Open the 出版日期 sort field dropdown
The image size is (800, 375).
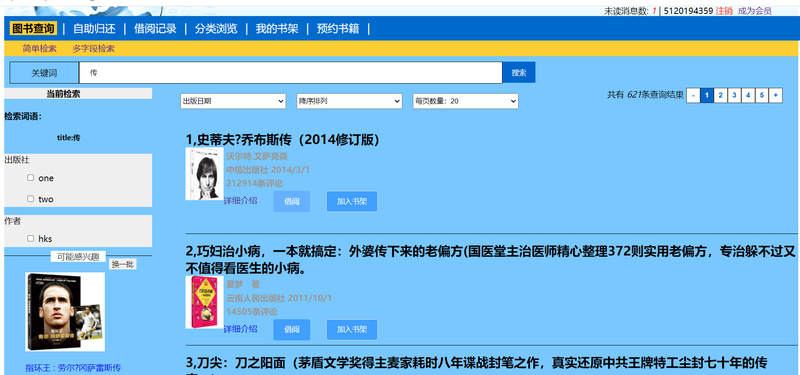pyautogui.click(x=233, y=101)
